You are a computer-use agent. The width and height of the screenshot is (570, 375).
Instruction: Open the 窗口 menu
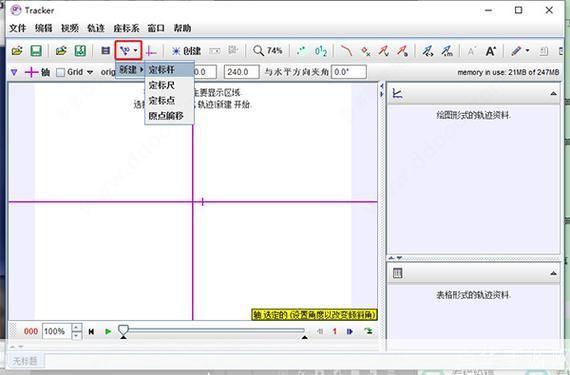pyautogui.click(x=156, y=28)
